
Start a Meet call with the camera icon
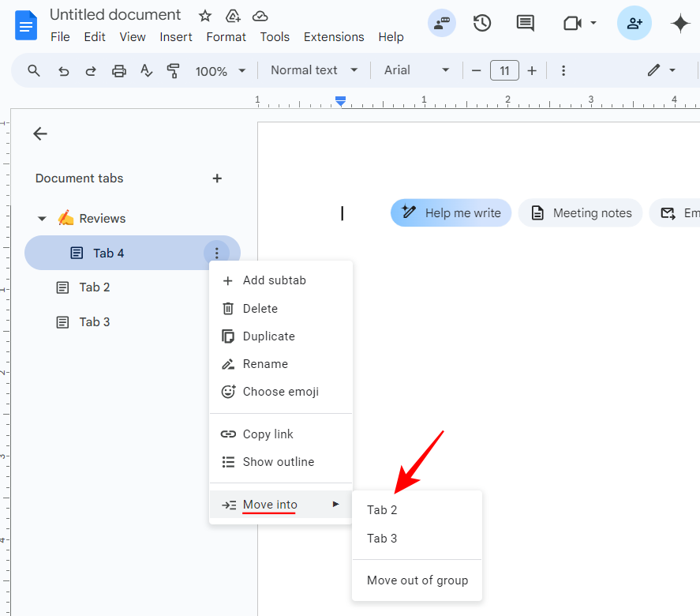572,23
